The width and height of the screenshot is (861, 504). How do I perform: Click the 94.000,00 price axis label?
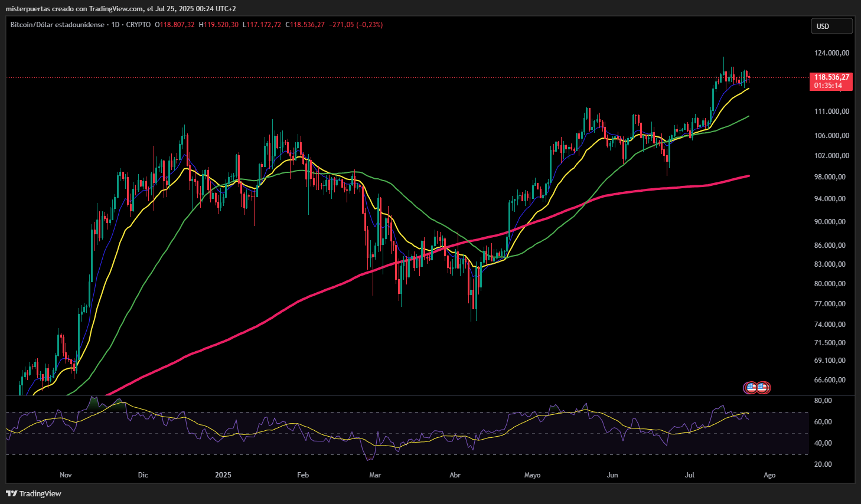[830, 199]
